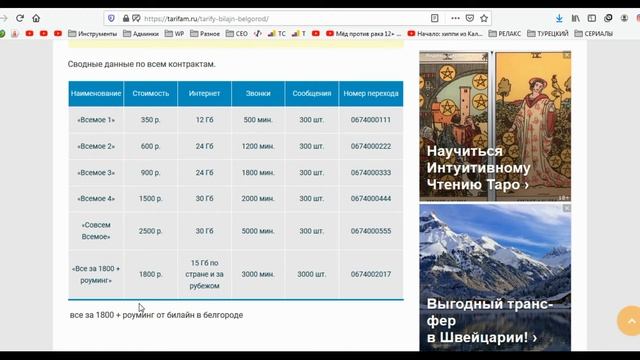Select the «Совсем Всемое» tariff name cell

(96, 231)
